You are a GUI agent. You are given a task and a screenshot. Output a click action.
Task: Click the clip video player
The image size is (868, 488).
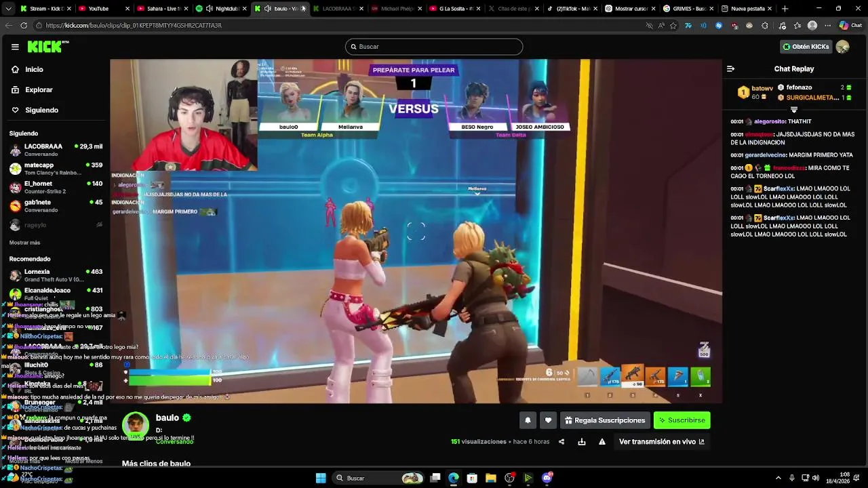click(x=416, y=231)
